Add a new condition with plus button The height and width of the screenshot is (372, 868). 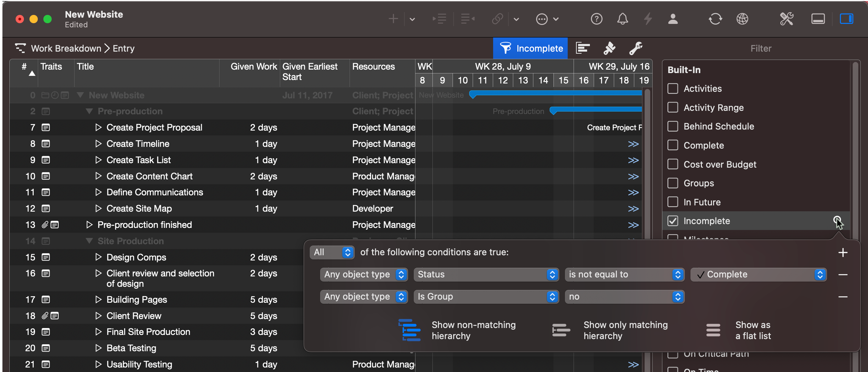click(x=843, y=253)
